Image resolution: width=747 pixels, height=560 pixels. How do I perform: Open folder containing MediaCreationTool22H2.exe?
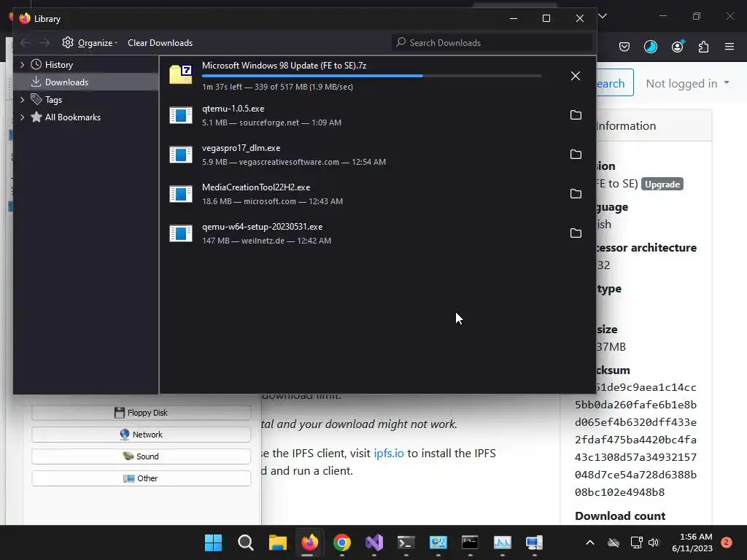(x=576, y=194)
